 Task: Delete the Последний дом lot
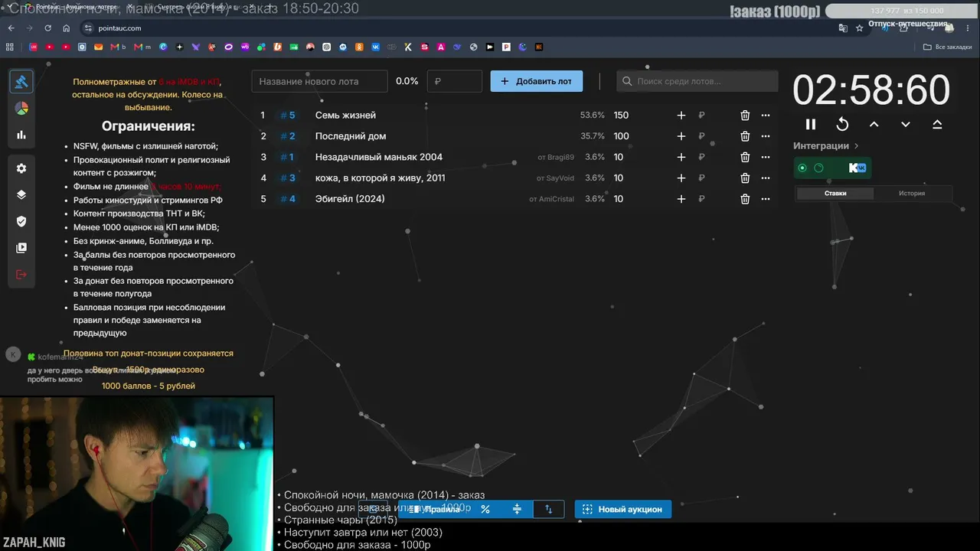[x=745, y=136]
